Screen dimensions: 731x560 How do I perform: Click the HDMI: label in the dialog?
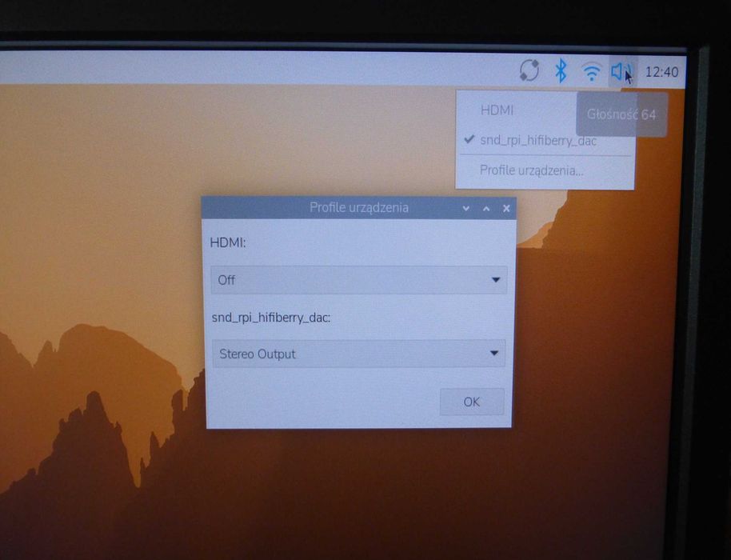point(227,243)
